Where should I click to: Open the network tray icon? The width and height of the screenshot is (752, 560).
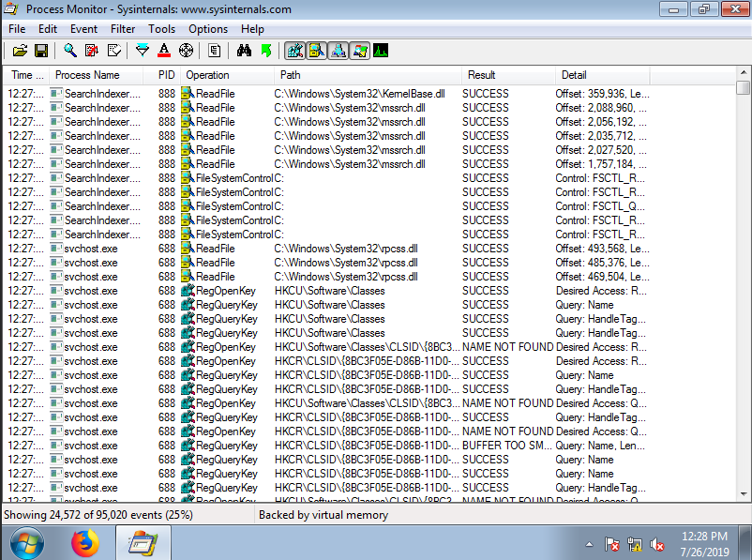pos(635,545)
